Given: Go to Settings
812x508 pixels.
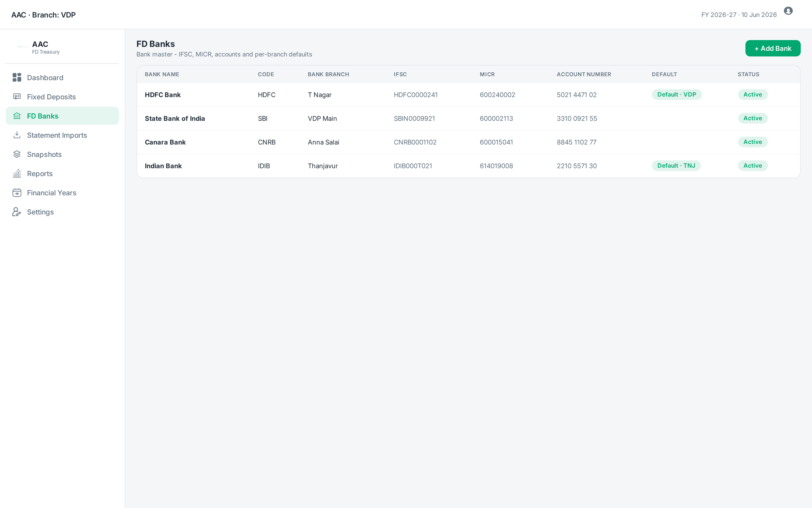Looking at the screenshot, I should pos(62,212).
